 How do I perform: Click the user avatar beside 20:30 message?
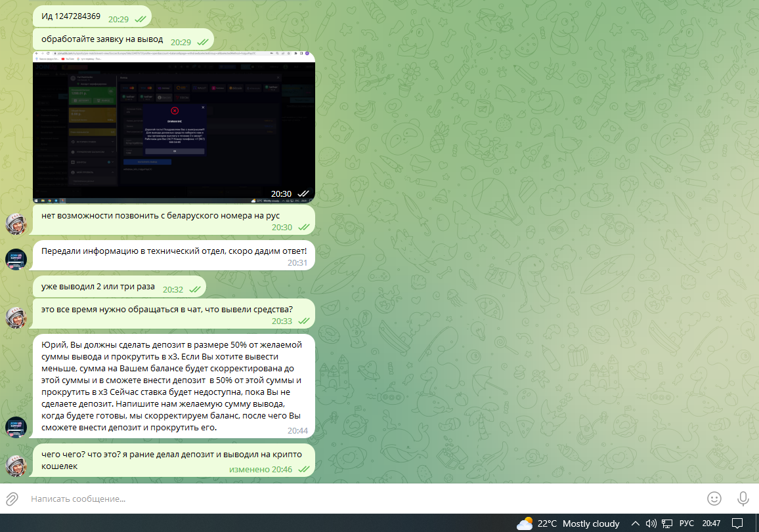click(x=16, y=224)
